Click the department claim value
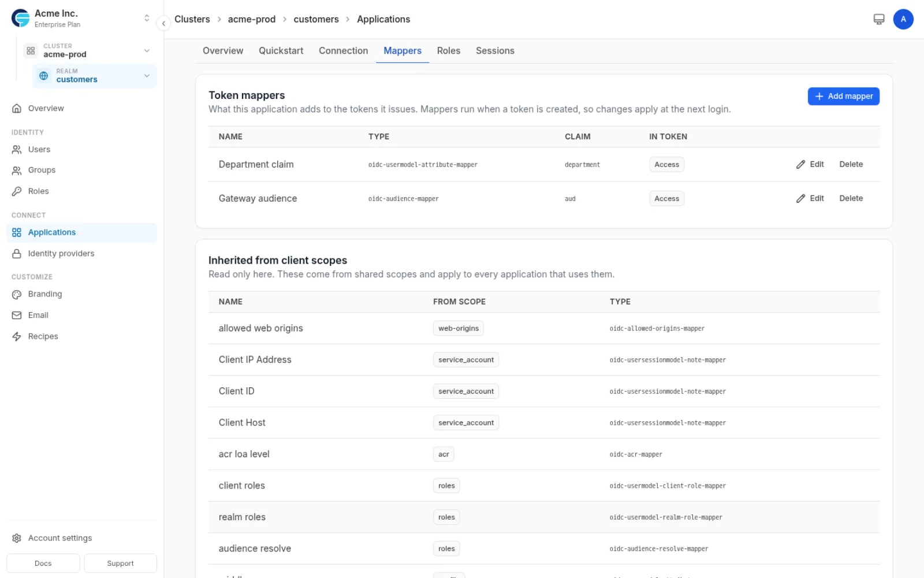Viewport: 924px width, 578px height. click(x=582, y=165)
